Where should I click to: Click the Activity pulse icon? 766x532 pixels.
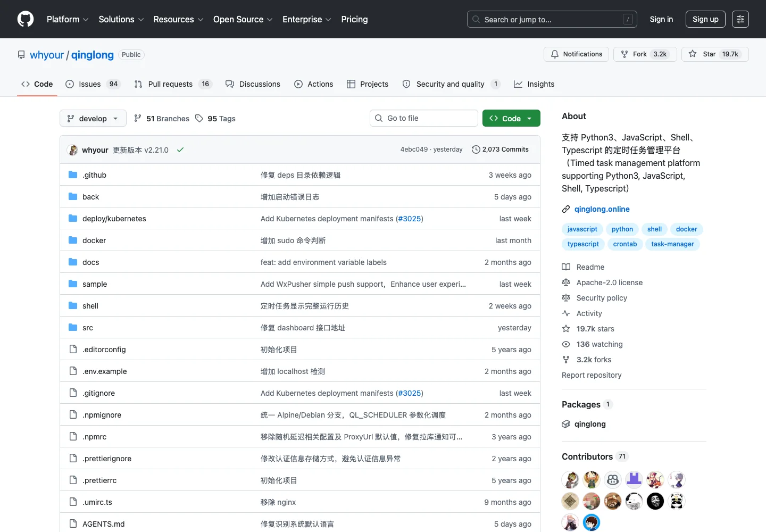(x=566, y=313)
